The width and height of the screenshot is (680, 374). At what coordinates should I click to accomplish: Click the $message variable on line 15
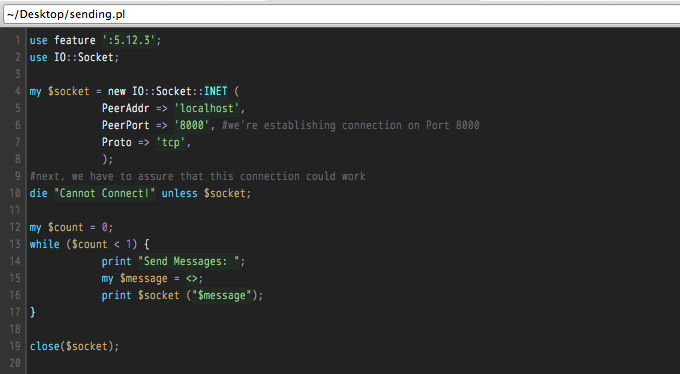tap(144, 279)
